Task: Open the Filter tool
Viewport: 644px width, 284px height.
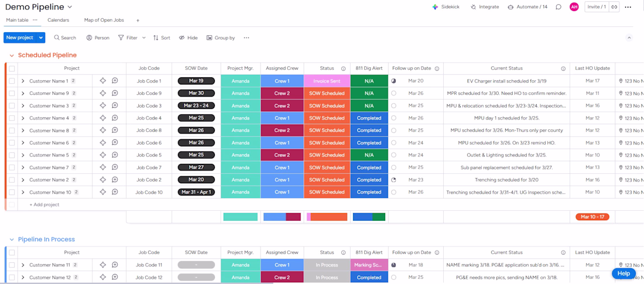Action: coord(128,38)
